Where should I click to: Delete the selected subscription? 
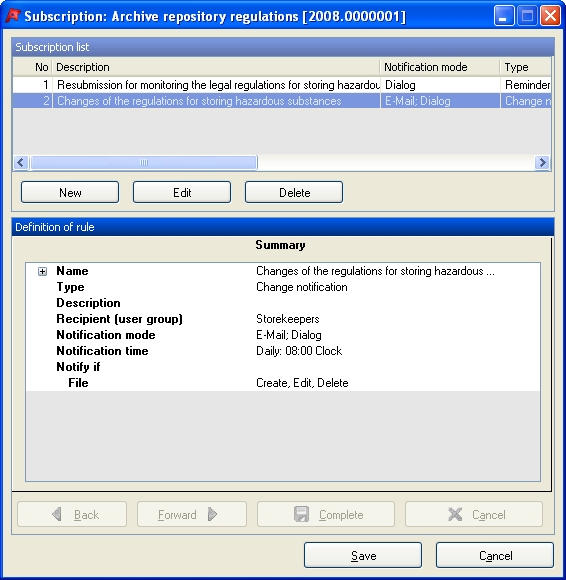click(294, 192)
